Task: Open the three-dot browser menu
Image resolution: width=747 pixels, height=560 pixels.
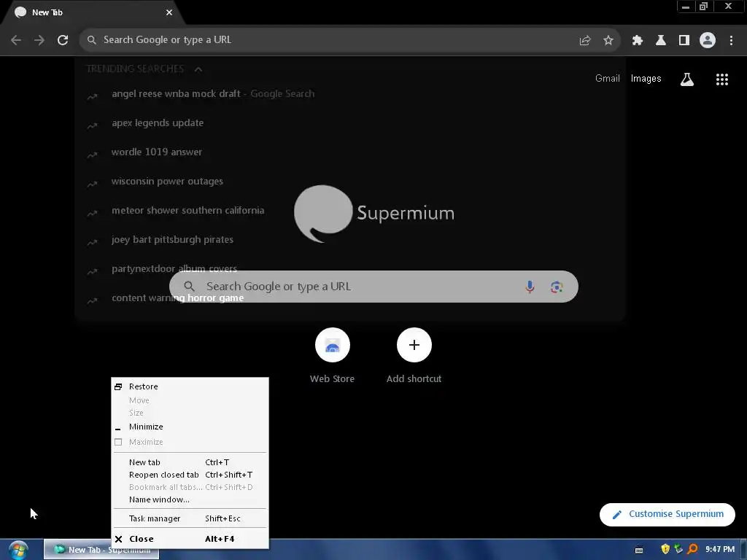Action: 731,41
